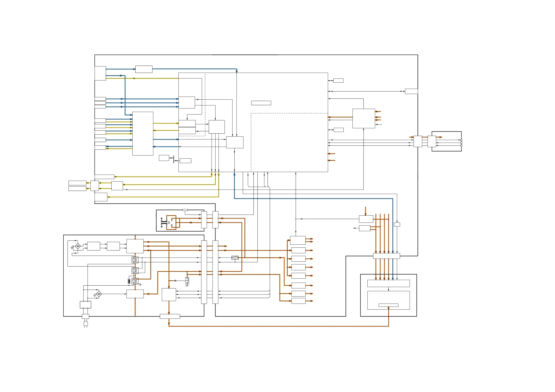Click the wide connector box below power board
The image size is (555, 392).
170,316
